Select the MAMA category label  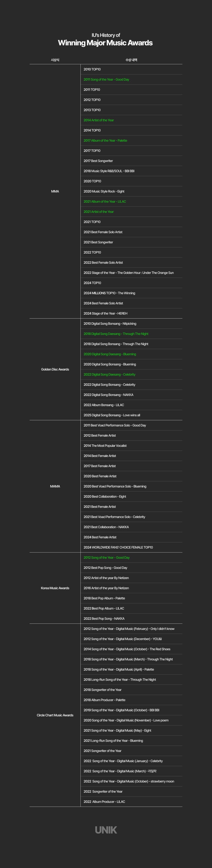coord(55,486)
